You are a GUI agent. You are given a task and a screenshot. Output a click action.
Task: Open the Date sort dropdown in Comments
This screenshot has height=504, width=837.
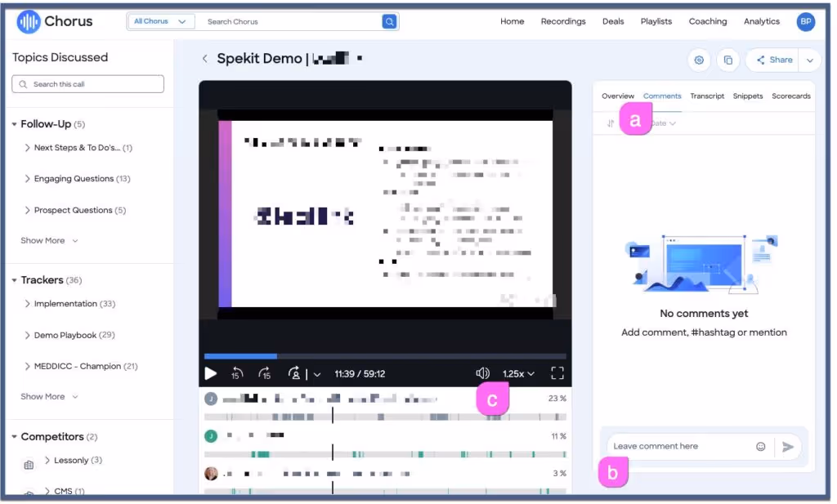[664, 123]
